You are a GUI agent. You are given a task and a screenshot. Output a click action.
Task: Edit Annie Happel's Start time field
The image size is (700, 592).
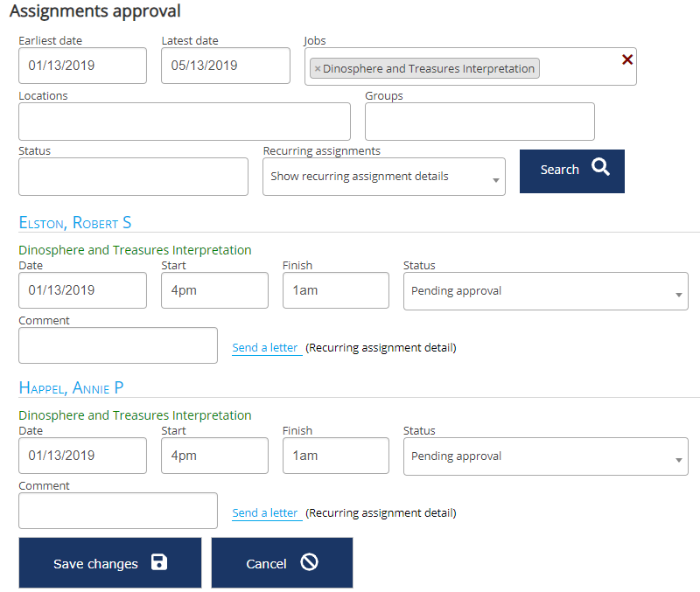[x=214, y=456]
